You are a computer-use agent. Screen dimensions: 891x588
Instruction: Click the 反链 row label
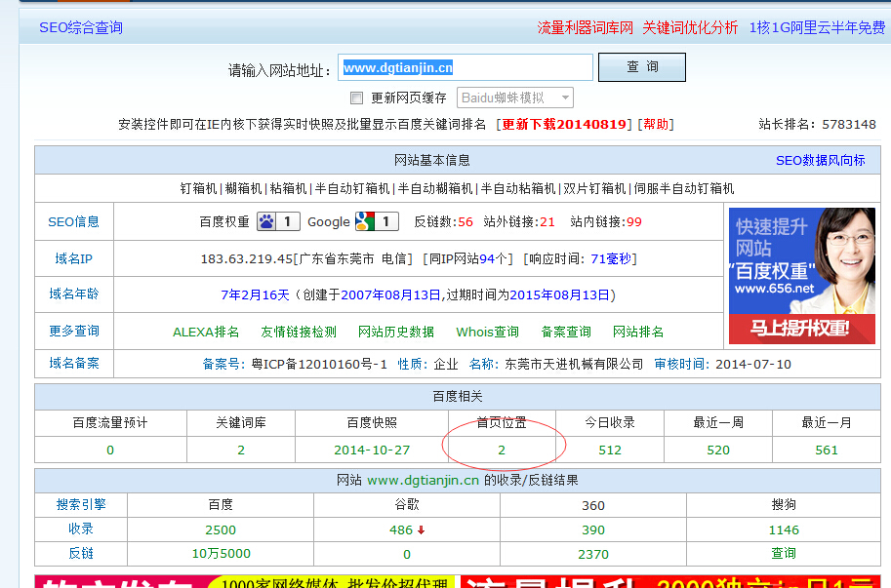pos(81,553)
